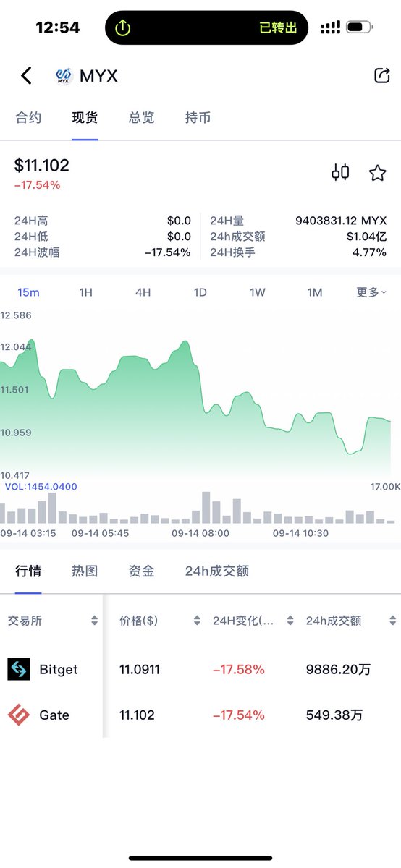
Task: Switch to the 合约 tab
Action: (28, 117)
